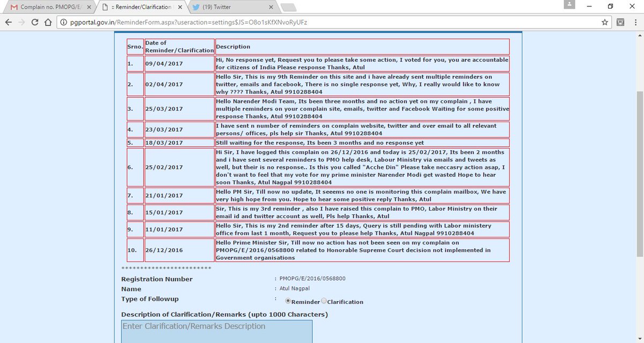644x343 pixels.
Task: Click the Srno. column header
Action: tap(135, 47)
